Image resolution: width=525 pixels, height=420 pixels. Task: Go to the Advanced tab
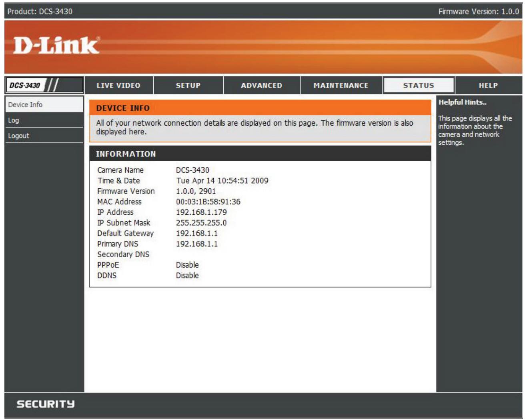[261, 85]
